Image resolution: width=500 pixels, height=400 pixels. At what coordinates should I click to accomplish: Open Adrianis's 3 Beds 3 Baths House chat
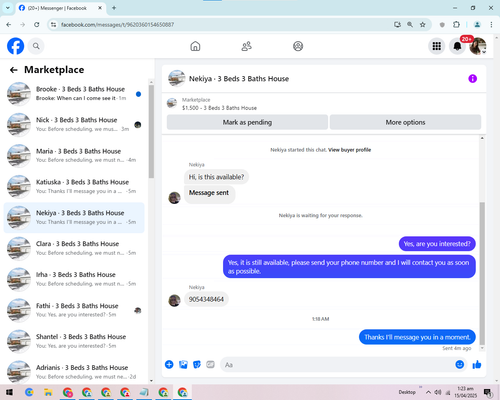(74, 372)
